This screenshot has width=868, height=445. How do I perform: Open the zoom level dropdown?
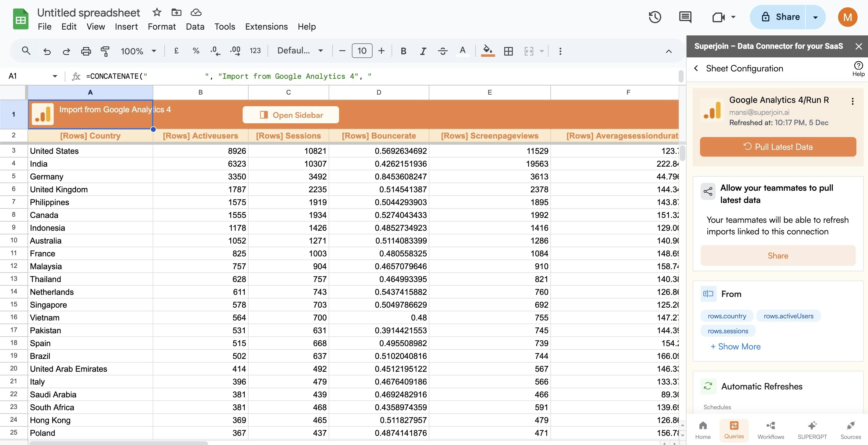[138, 51]
